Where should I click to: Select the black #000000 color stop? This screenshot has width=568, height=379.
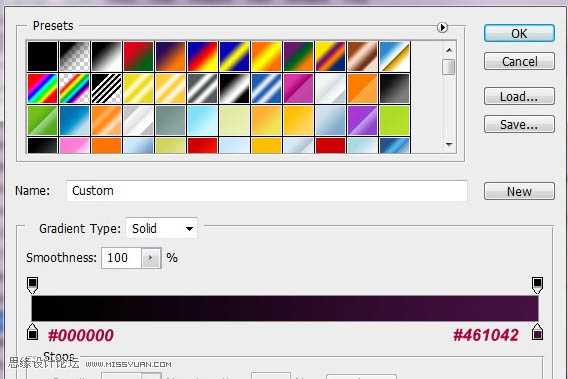[x=33, y=332]
